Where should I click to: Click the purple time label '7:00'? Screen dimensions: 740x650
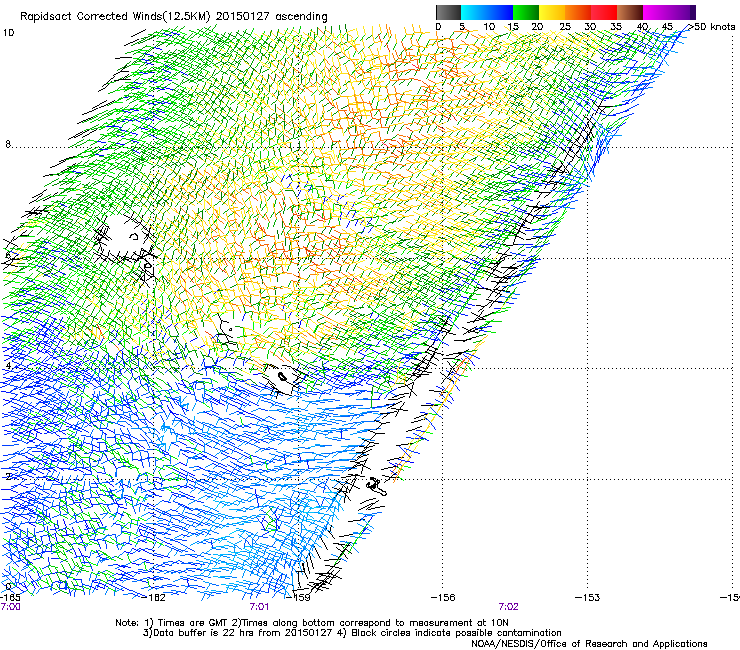10,607
